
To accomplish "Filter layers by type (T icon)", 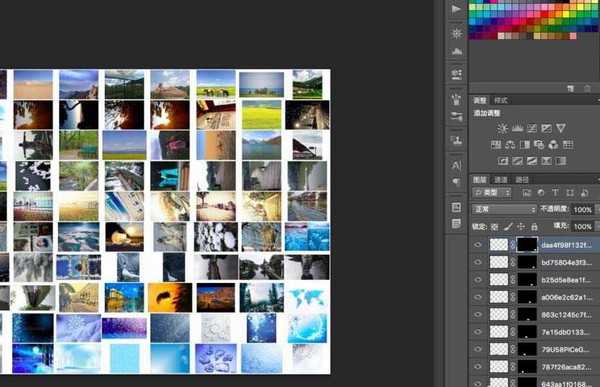I will click(x=555, y=193).
